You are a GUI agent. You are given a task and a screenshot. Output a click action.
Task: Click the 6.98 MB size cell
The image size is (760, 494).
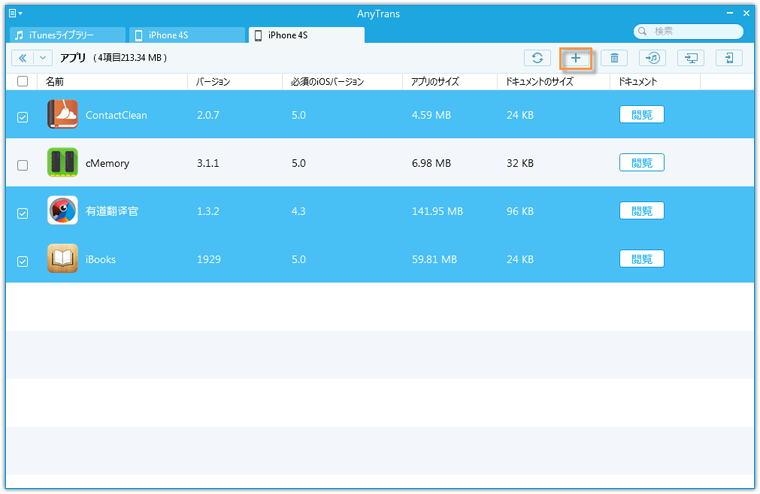[x=431, y=163]
